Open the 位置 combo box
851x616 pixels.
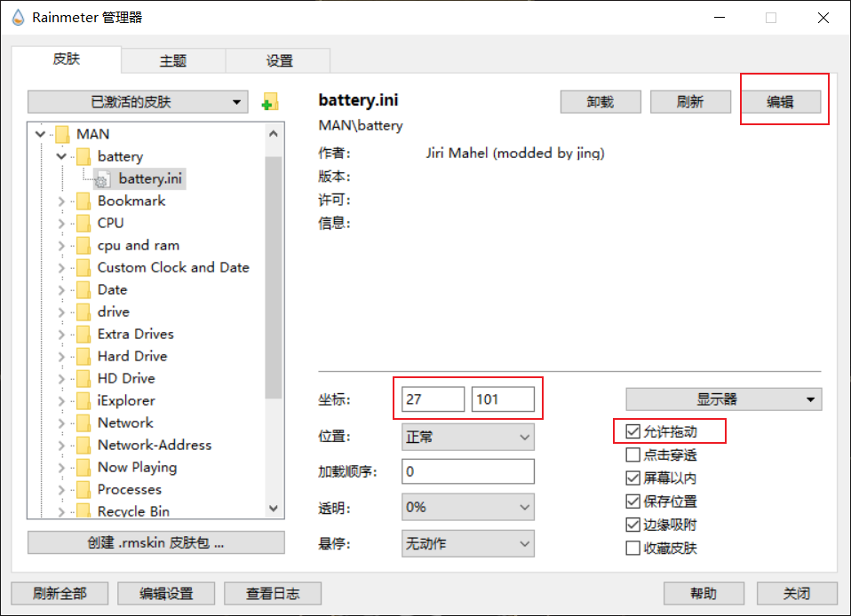468,437
